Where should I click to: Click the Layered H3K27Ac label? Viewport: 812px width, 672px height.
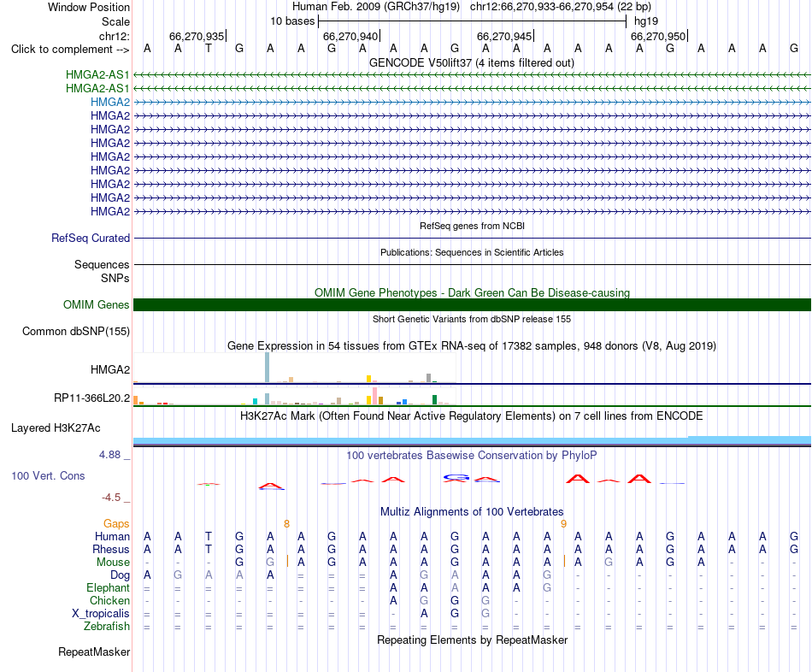[x=56, y=428]
